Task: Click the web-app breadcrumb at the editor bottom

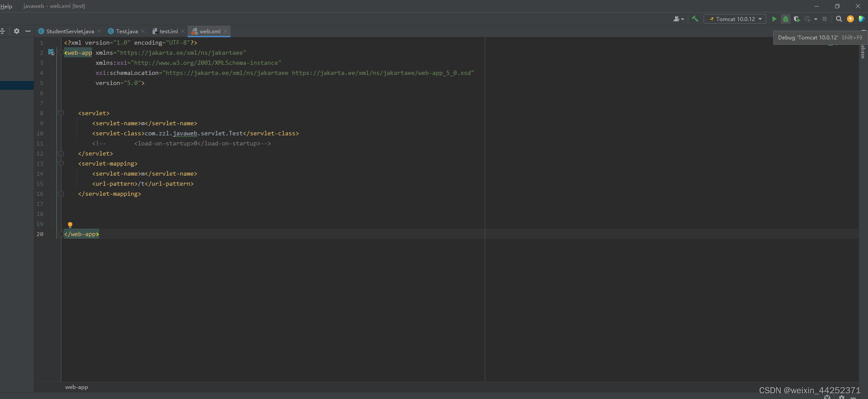Action: pos(77,387)
